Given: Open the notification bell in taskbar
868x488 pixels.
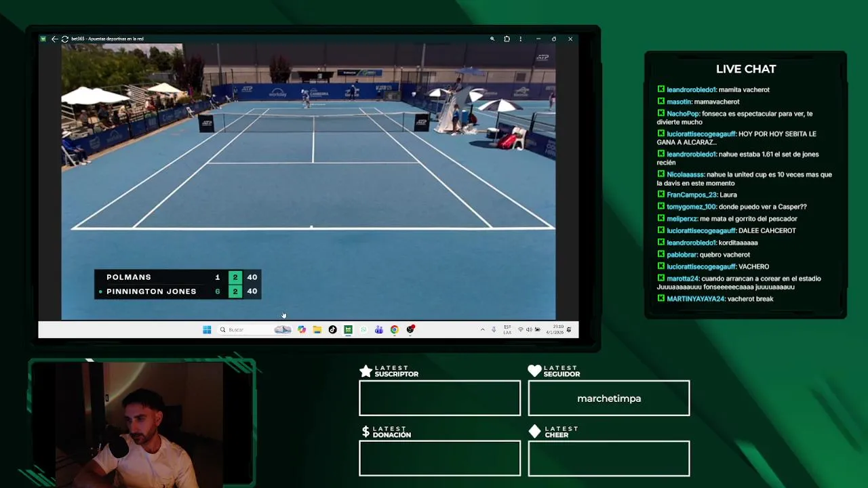Looking at the screenshot, I should coord(569,329).
